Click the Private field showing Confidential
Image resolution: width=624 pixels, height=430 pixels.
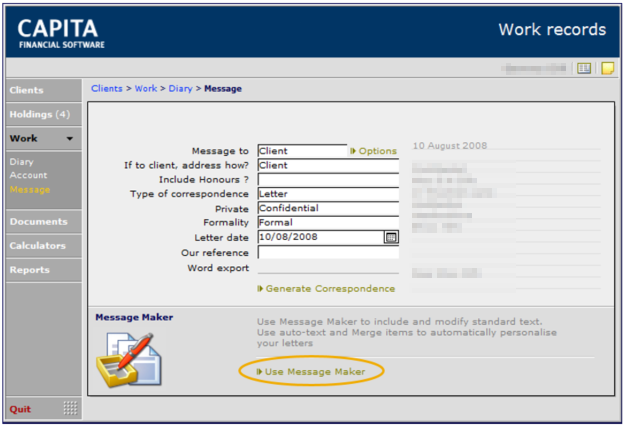(328, 208)
